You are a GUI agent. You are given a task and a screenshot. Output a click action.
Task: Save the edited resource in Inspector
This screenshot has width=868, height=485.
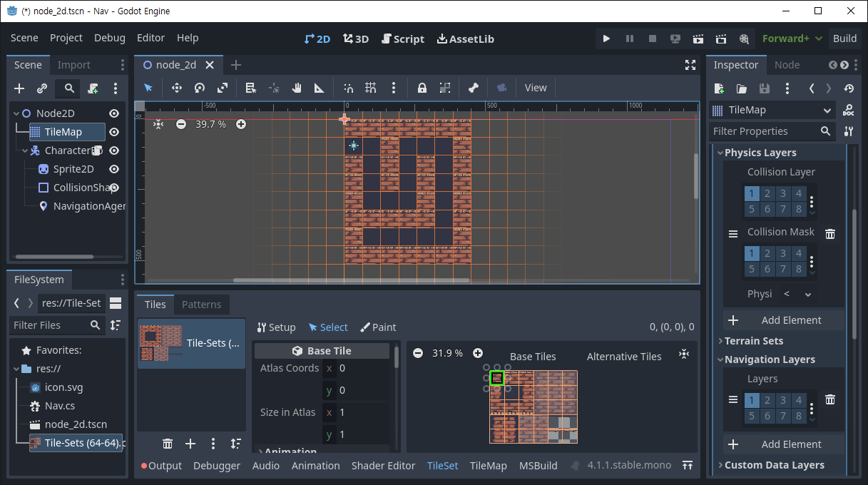click(765, 88)
